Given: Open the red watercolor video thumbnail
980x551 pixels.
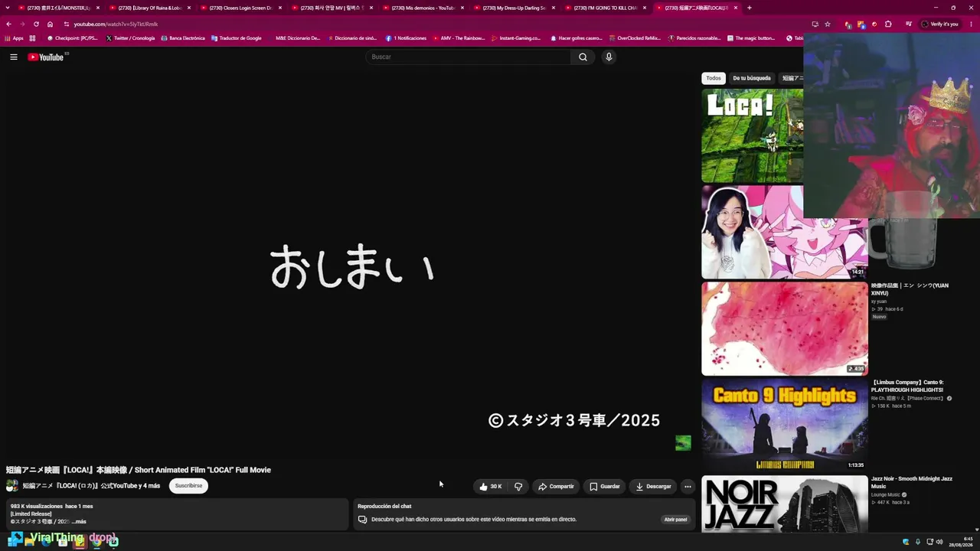Looking at the screenshot, I should [x=785, y=328].
